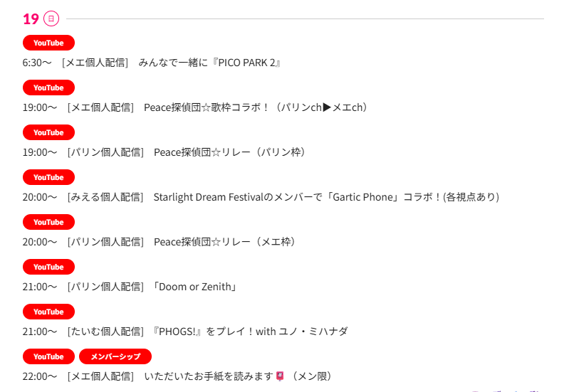Viewport: 569px width, 392px height.
Task: Click YouTube badge above Peace探偵団☆歌枠コラボ entry
Action: pyautogui.click(x=48, y=88)
